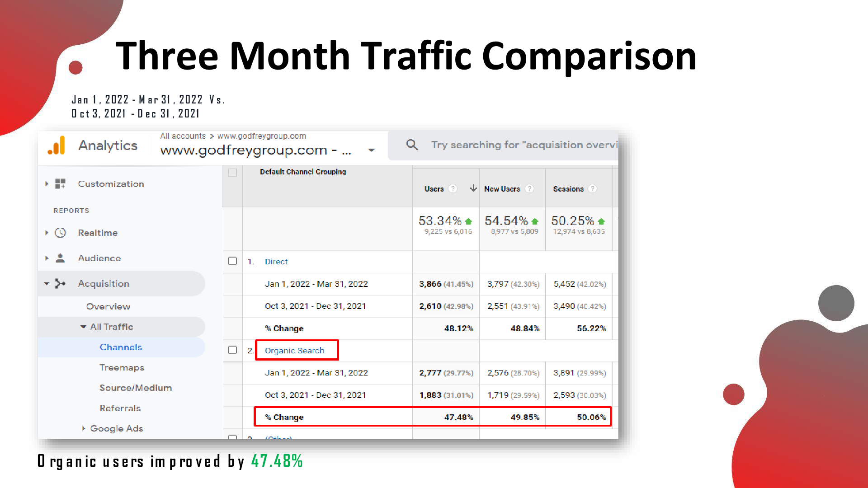868x488 pixels.
Task: Click Direct users value 2,610
Action: [x=430, y=306]
